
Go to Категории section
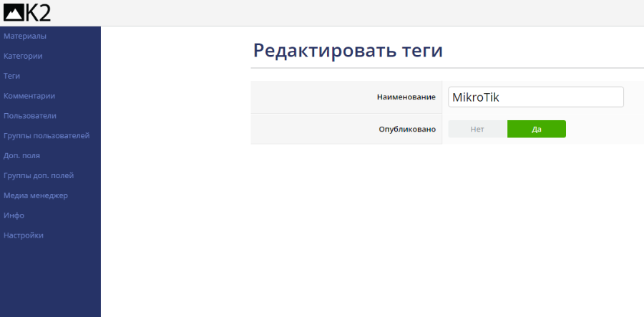pyautogui.click(x=23, y=57)
